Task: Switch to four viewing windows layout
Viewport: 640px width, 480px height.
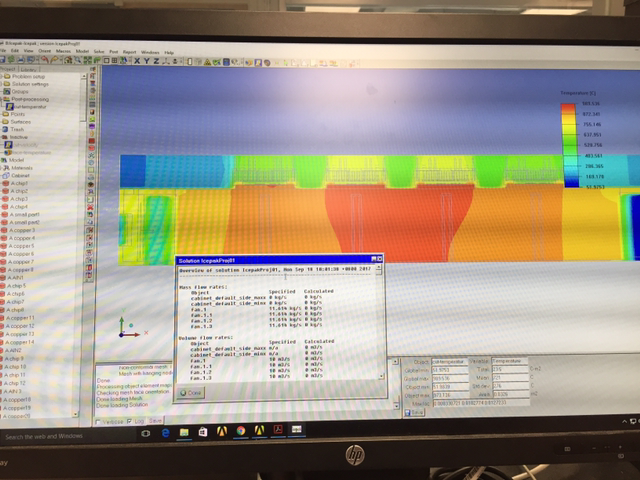Action: (114, 61)
